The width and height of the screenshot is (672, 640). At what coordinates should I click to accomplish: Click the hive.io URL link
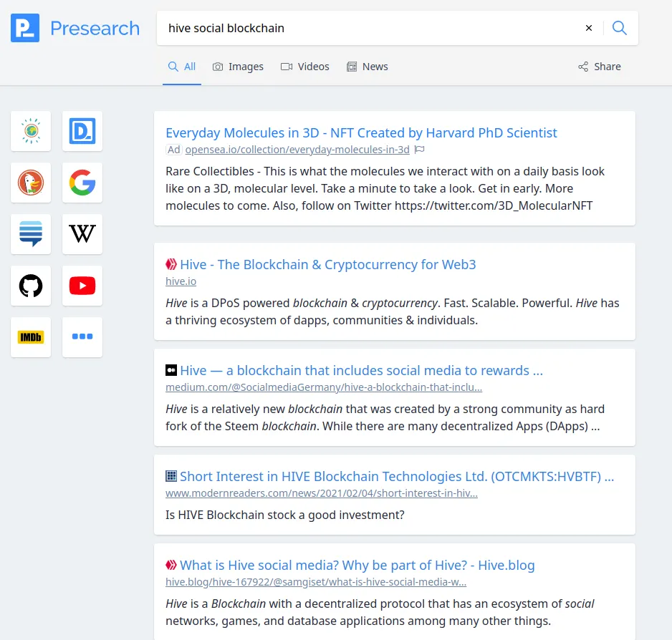pyautogui.click(x=181, y=281)
